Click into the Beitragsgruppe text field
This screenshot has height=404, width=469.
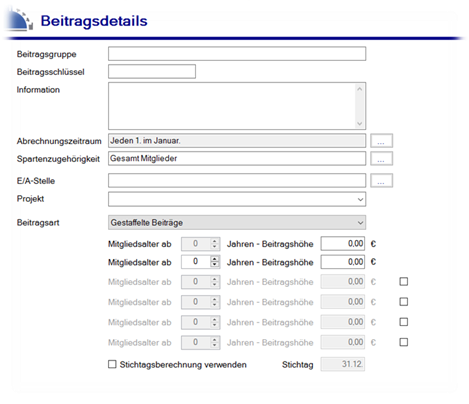(237, 54)
